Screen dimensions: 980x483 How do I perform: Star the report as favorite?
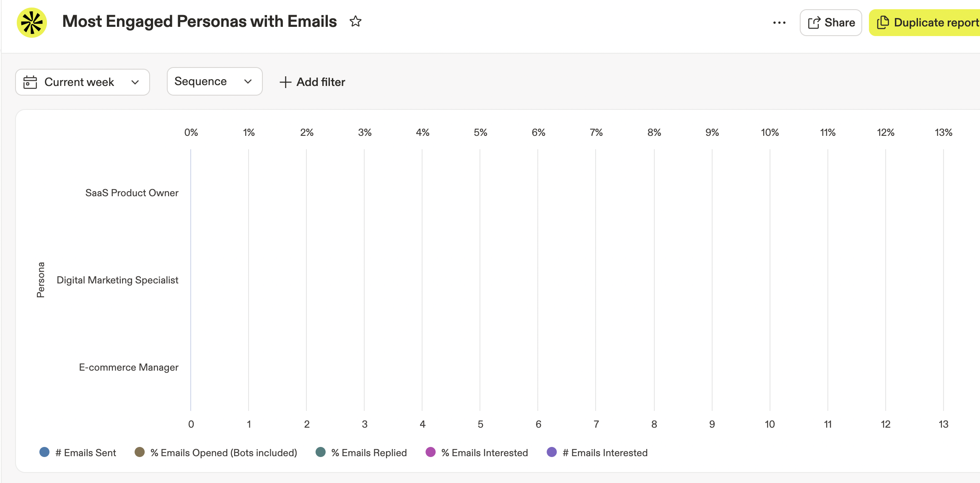coord(355,21)
